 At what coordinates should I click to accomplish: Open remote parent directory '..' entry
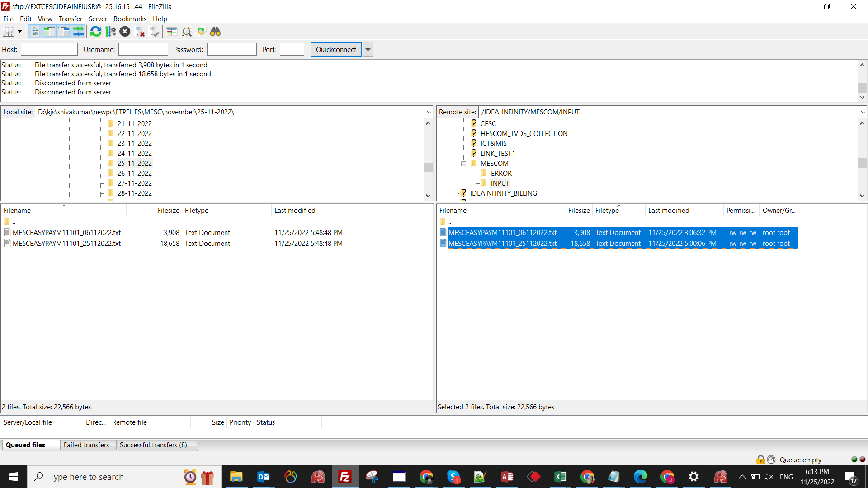tap(446, 222)
